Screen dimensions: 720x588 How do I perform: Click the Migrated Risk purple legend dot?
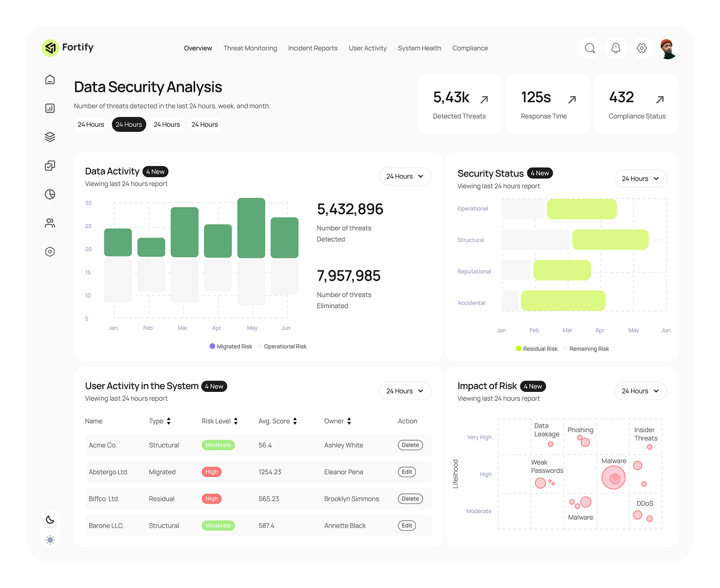pos(212,347)
